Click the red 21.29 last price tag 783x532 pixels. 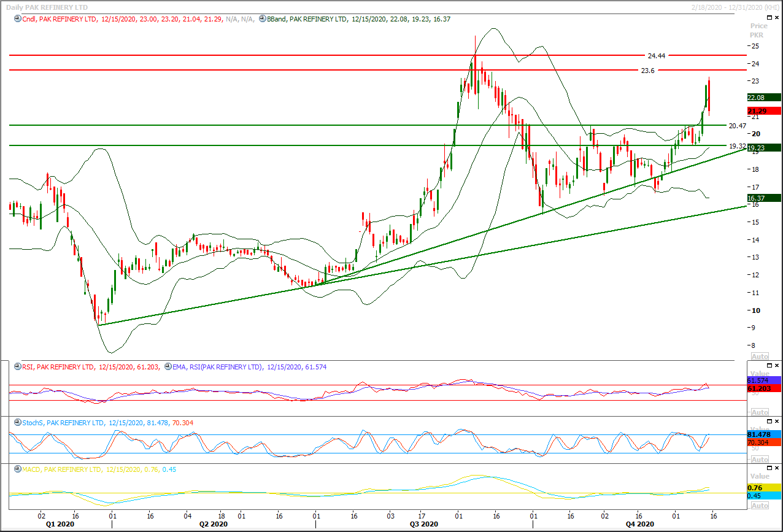tap(763, 111)
